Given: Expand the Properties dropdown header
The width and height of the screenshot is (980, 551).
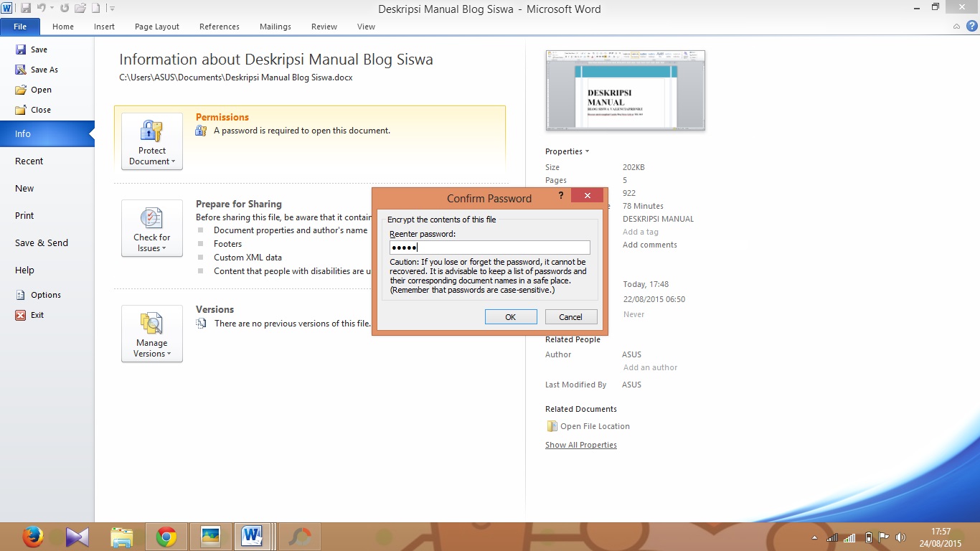Looking at the screenshot, I should 567,151.
